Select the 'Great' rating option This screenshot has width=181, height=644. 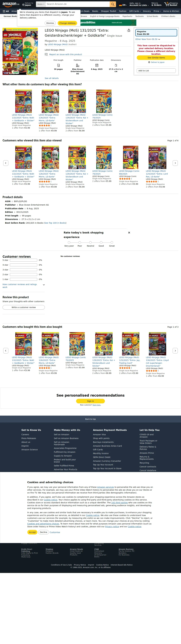112,242
